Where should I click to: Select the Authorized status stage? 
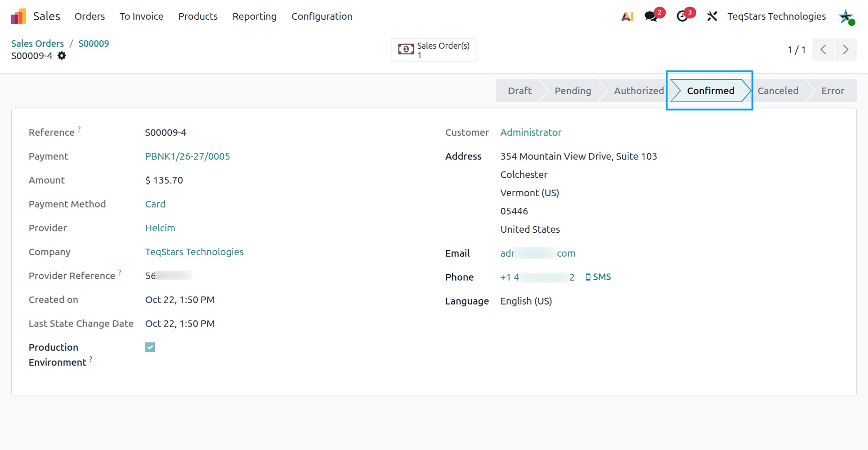(639, 91)
